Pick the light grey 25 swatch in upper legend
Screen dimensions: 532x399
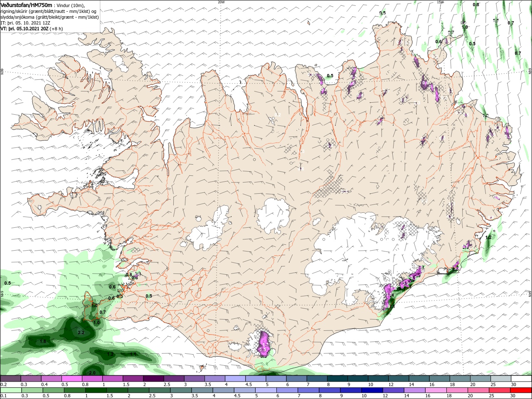501,379
